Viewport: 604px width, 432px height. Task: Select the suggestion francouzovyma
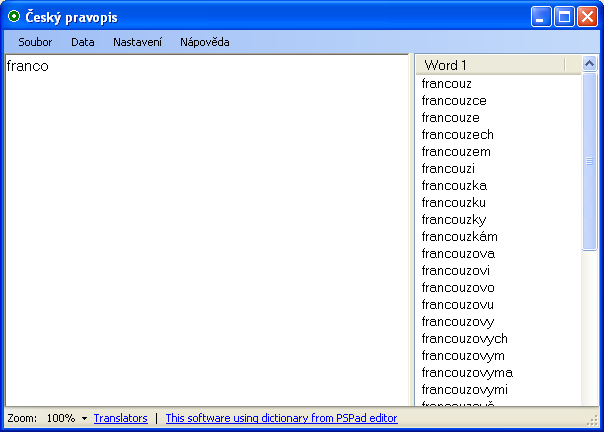[x=467, y=373]
